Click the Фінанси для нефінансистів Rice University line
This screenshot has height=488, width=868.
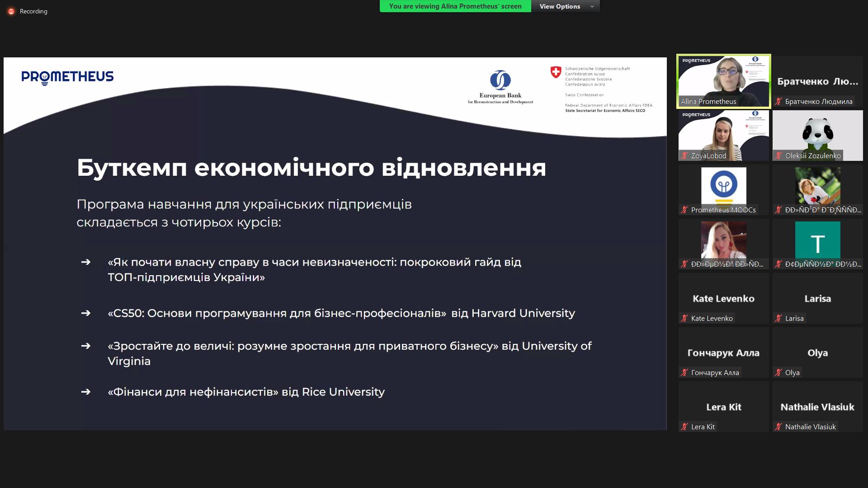pyautogui.click(x=246, y=392)
